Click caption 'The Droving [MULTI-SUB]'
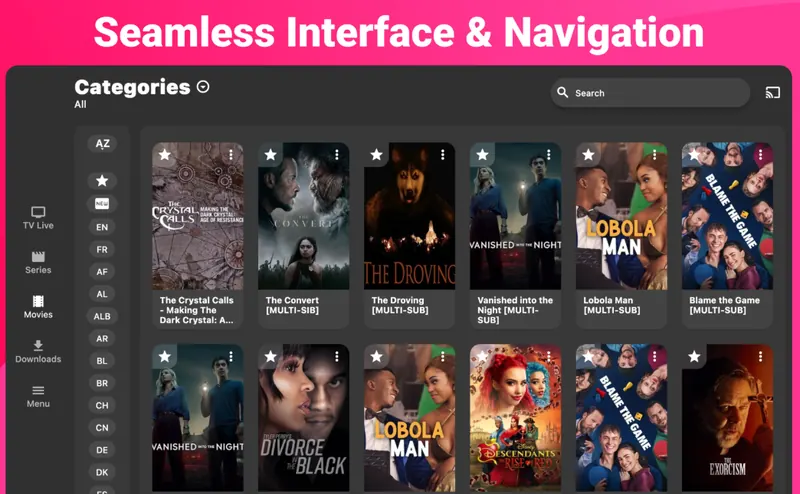 [x=400, y=305]
